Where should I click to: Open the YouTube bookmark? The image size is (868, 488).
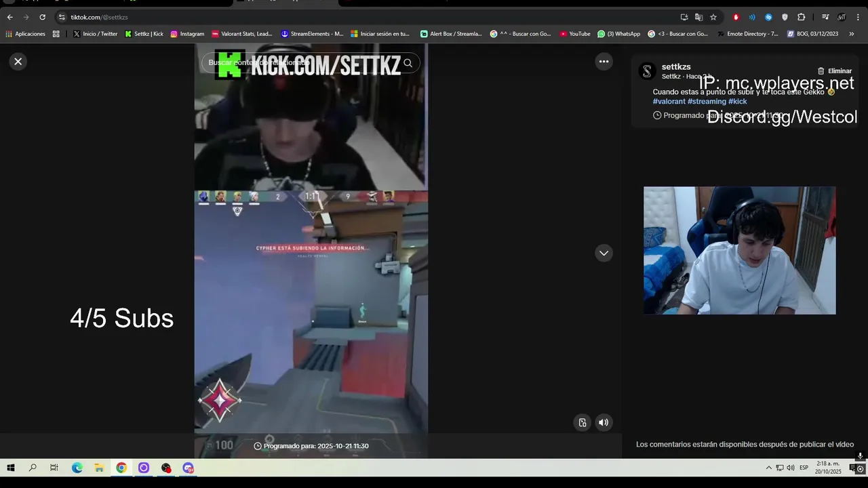pyautogui.click(x=575, y=34)
